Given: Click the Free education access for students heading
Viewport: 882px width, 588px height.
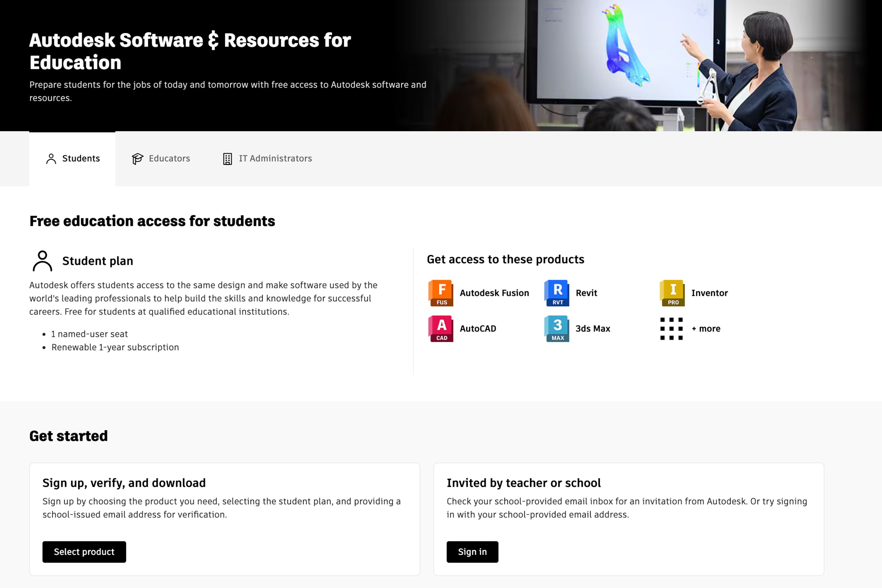Looking at the screenshot, I should point(152,221).
